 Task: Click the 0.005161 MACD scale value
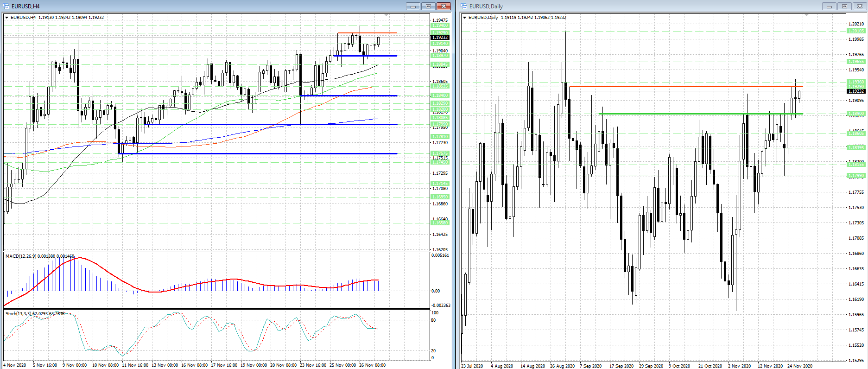coord(440,255)
